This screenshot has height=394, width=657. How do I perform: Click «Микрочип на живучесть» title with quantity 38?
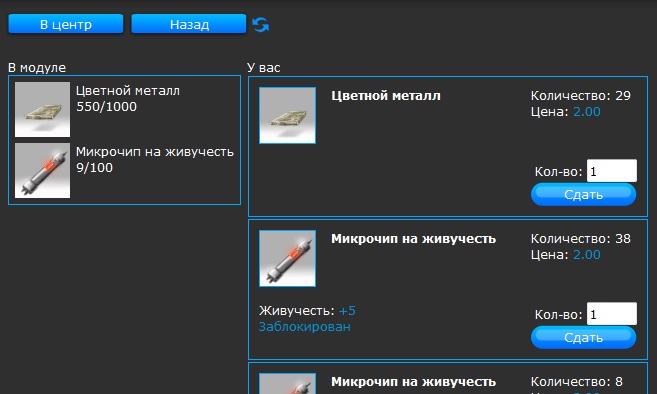pos(414,238)
